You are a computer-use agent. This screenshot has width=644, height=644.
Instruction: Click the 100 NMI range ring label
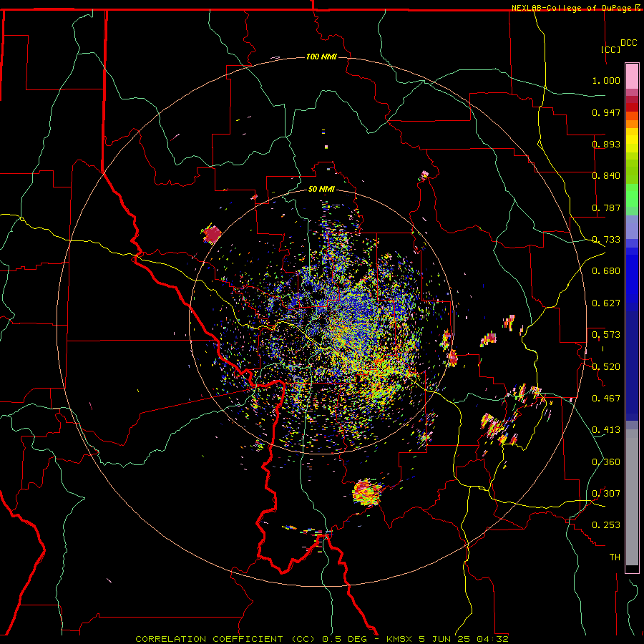[321, 57]
